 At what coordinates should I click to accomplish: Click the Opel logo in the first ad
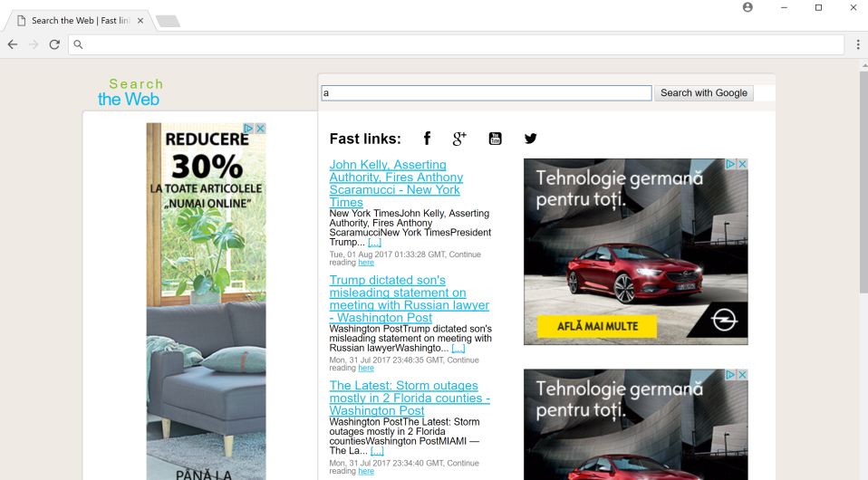pyautogui.click(x=724, y=321)
